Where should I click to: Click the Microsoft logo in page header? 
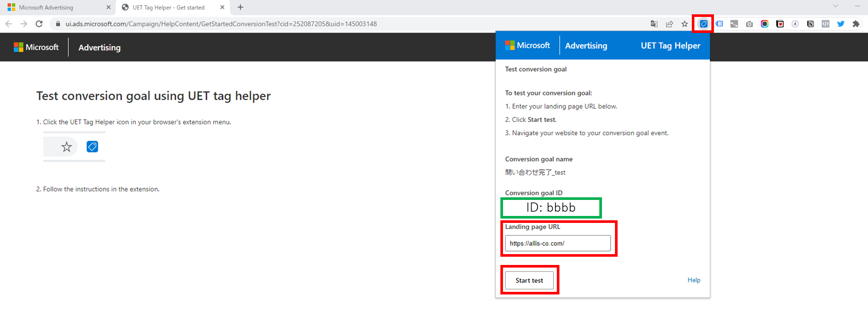pyautogui.click(x=36, y=47)
